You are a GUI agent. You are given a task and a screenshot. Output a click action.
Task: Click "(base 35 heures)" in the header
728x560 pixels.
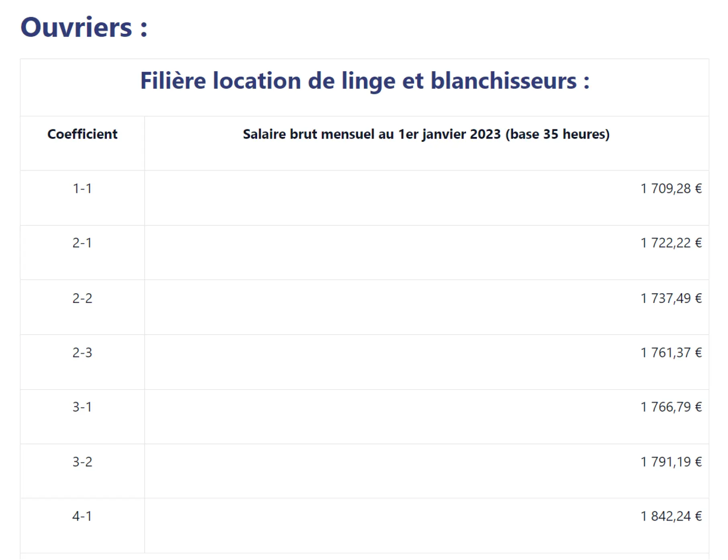pos(557,134)
